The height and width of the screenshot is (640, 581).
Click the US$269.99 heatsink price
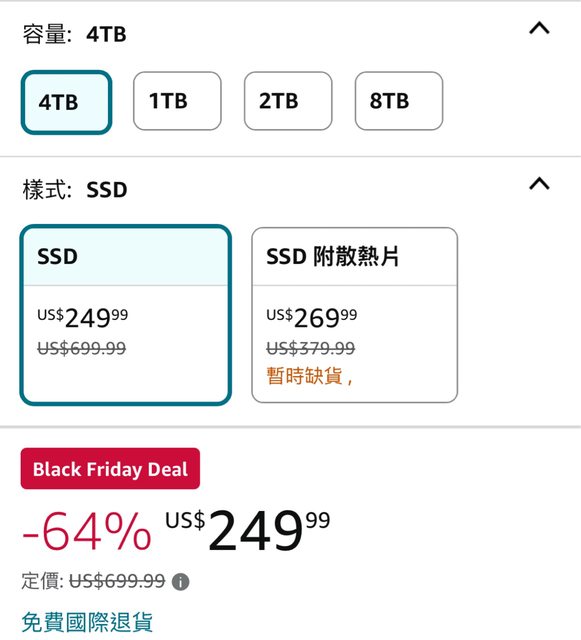(312, 318)
